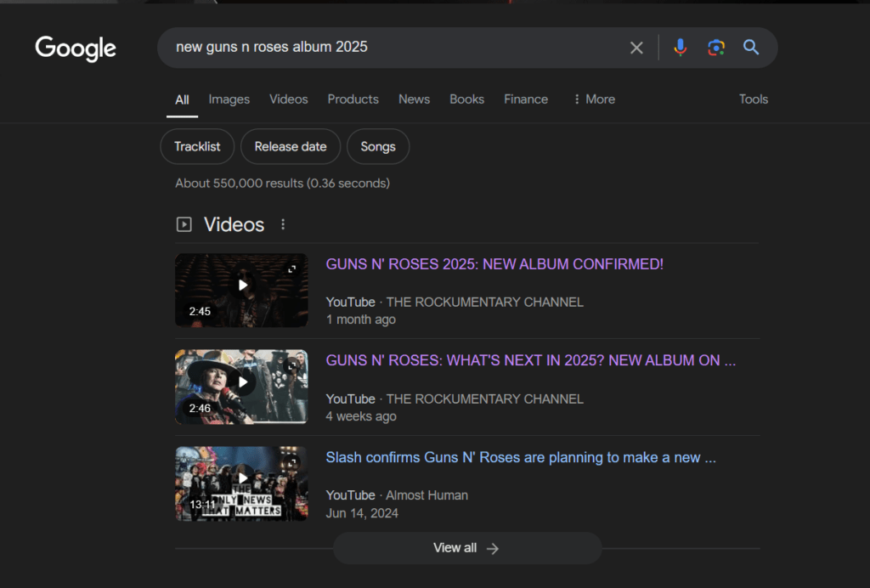Viewport: 870px width, 588px height.
Task: Switch to the Videos tab
Action: tap(289, 99)
